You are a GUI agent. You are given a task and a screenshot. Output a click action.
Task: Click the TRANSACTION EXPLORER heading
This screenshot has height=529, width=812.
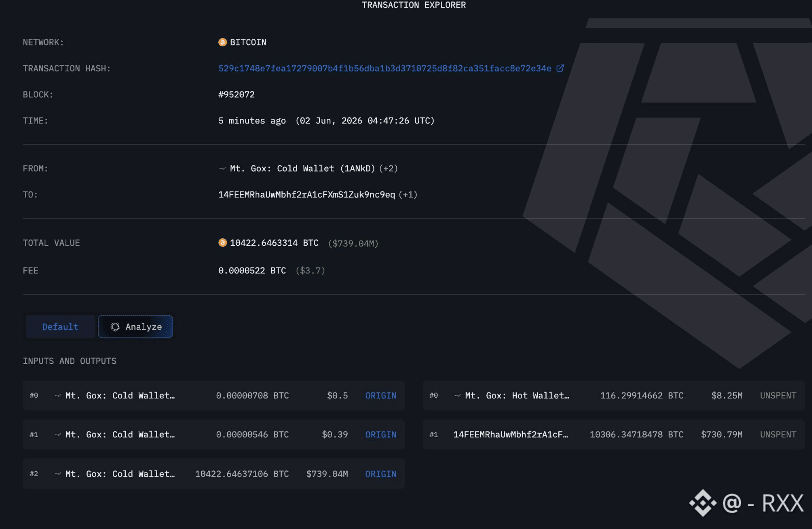(x=414, y=5)
